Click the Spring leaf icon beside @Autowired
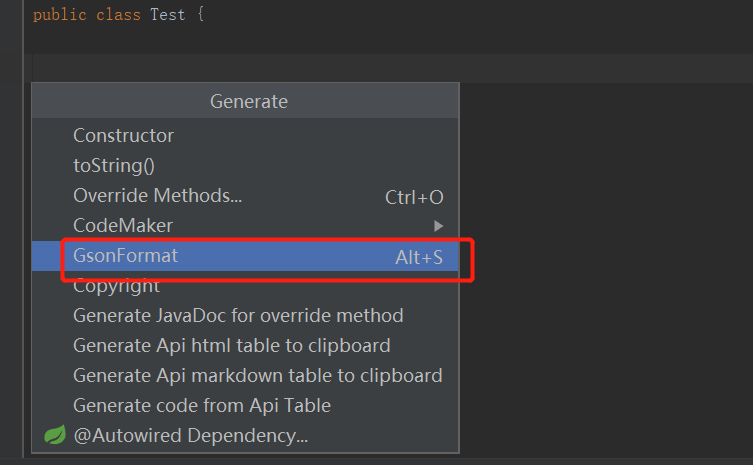This screenshot has width=753, height=465. [x=55, y=435]
